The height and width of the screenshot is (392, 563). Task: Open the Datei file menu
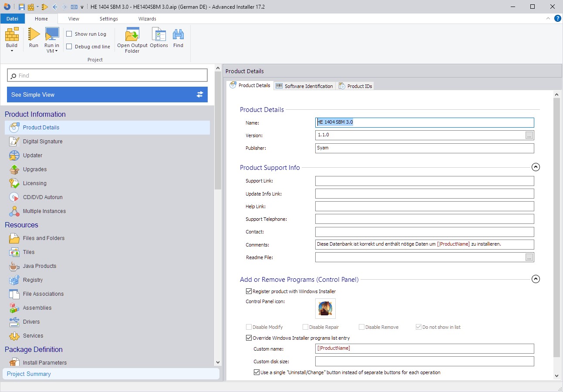13,19
